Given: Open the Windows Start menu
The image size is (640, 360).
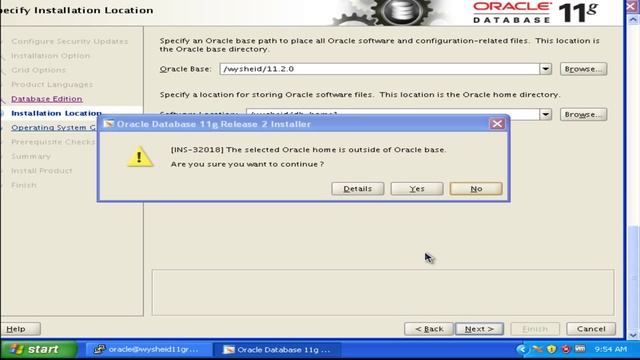Looking at the screenshot, I should [x=38, y=349].
